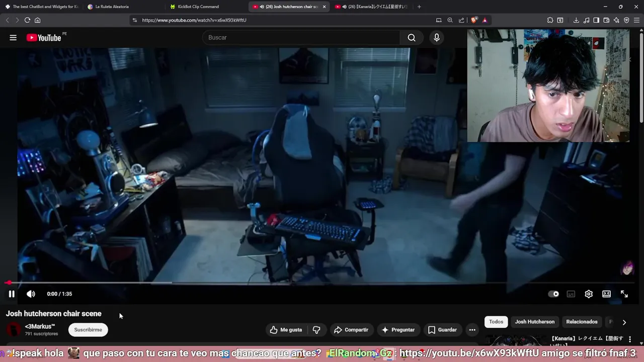Enter full screen mode
Viewport: 644px width, 362px height.
[624, 294]
